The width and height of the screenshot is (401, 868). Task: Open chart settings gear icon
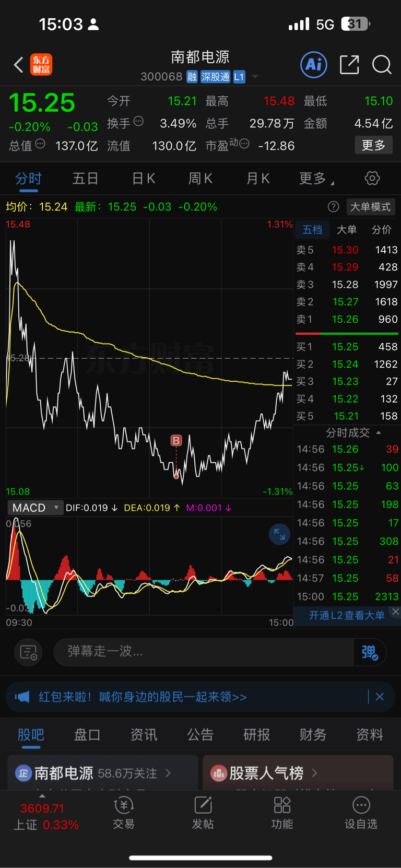(372, 178)
